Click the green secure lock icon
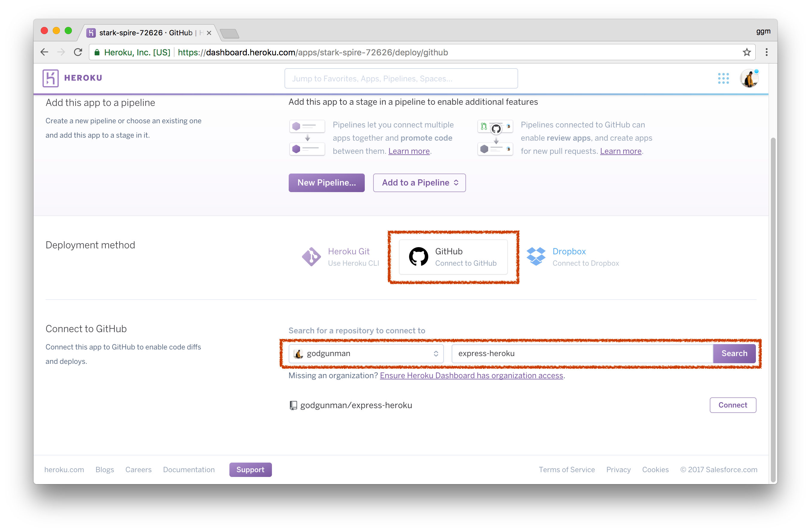 (x=97, y=52)
